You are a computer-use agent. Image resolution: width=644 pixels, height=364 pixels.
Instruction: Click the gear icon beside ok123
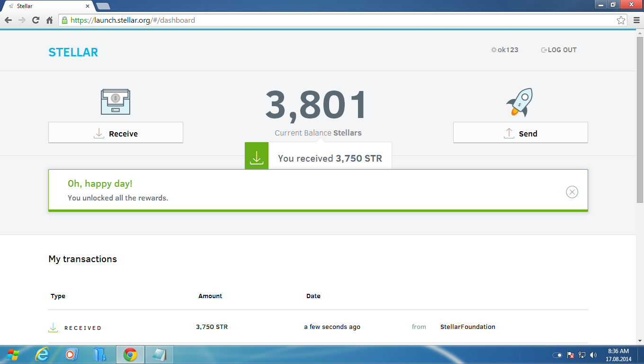coord(494,50)
